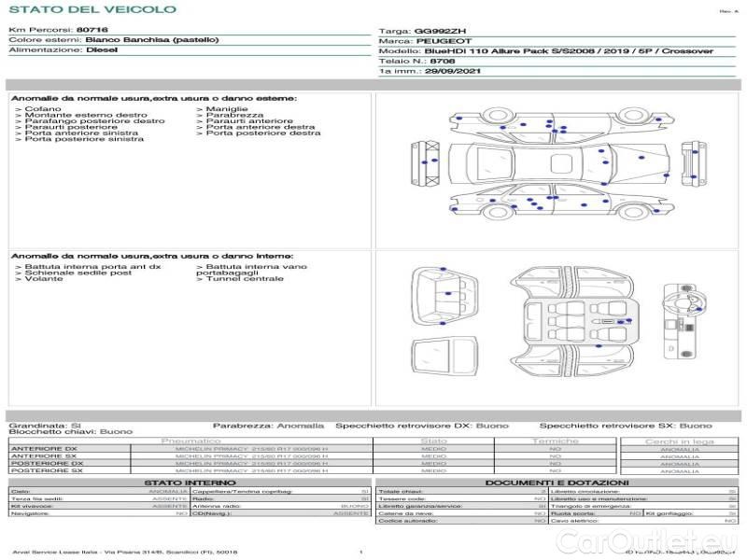This screenshot has height=560, width=747.
Task: Click the 'Termiche' column header
Action: pyautogui.click(x=556, y=441)
